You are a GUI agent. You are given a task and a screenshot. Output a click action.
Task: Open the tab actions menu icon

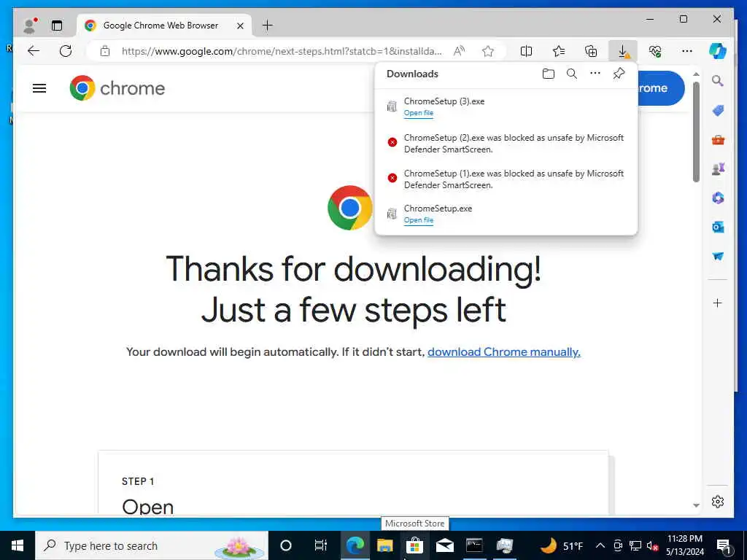coord(57,26)
